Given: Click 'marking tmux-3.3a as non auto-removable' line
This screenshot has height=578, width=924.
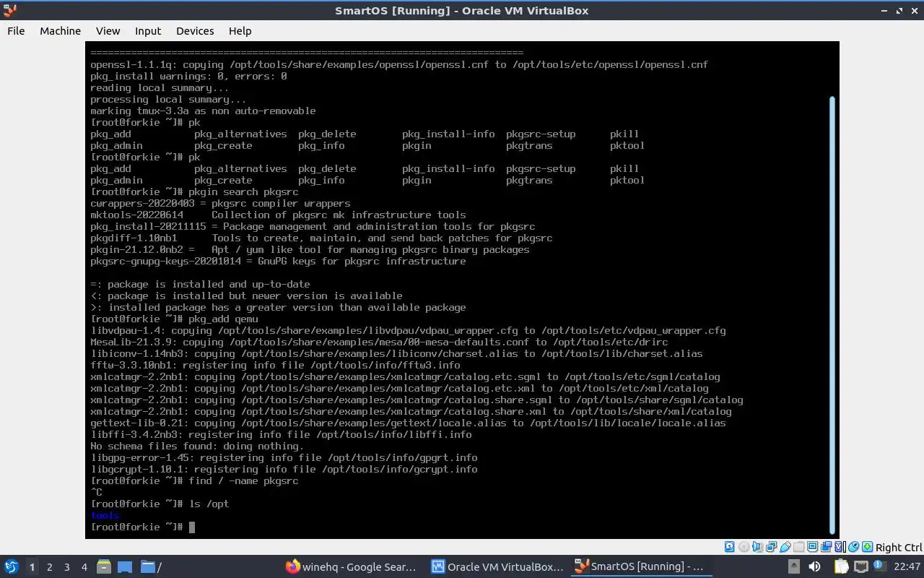Looking at the screenshot, I should (x=203, y=111).
